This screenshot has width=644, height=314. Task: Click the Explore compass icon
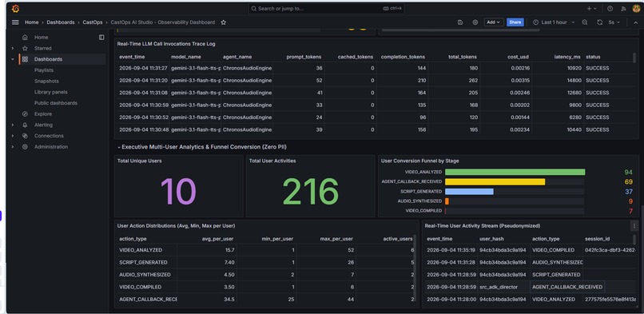25,114
